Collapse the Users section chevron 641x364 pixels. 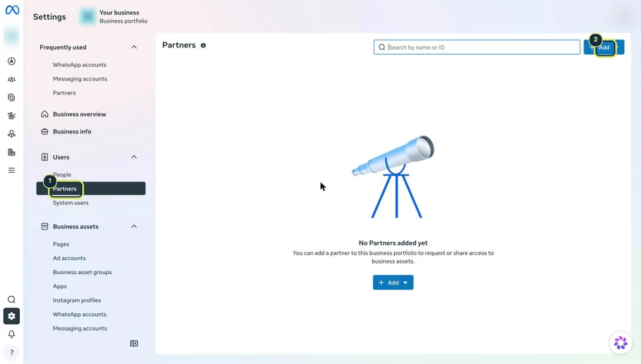[134, 157]
